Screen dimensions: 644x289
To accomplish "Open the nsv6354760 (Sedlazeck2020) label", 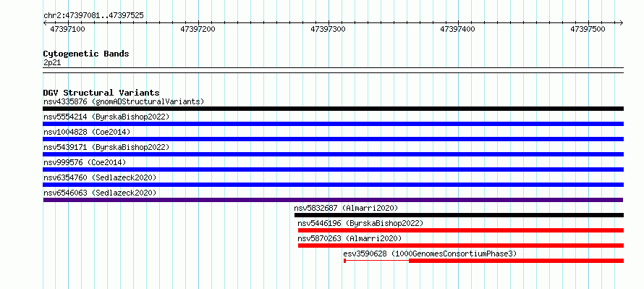I will pos(100,177).
